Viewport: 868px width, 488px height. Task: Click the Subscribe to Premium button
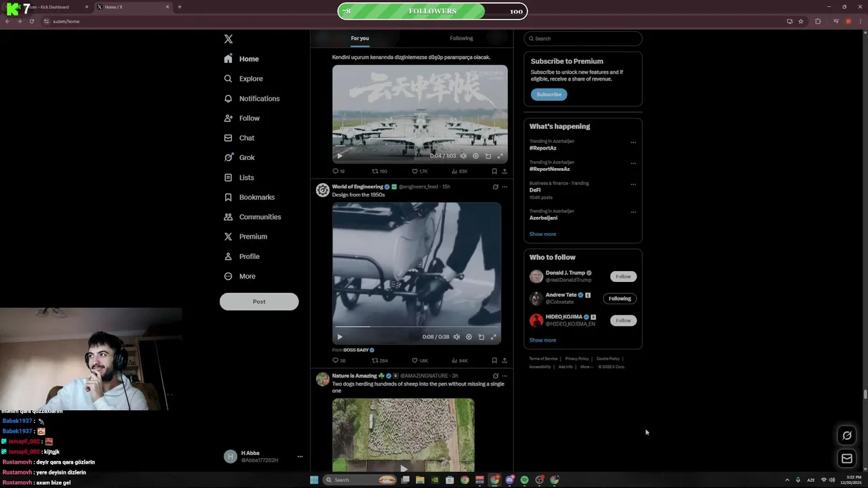[x=549, y=94]
